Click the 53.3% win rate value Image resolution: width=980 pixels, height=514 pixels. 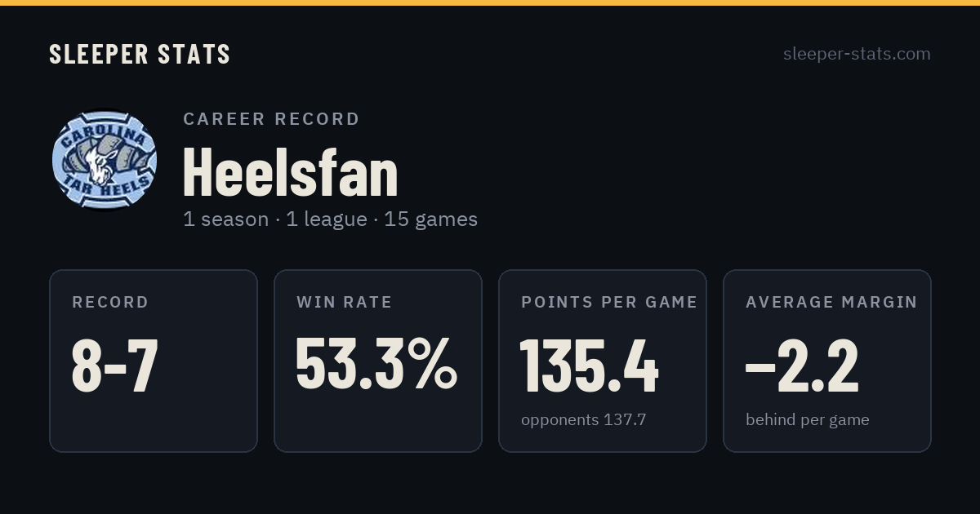click(376, 365)
